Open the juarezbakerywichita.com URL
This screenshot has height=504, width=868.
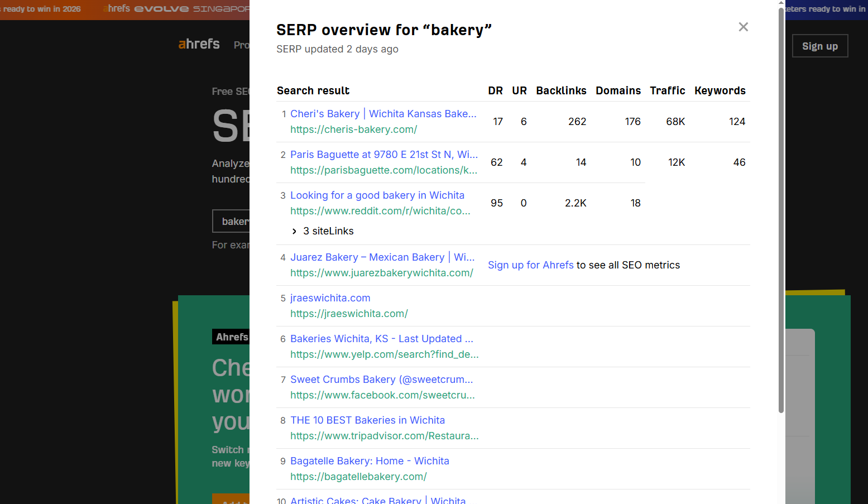pos(381,273)
